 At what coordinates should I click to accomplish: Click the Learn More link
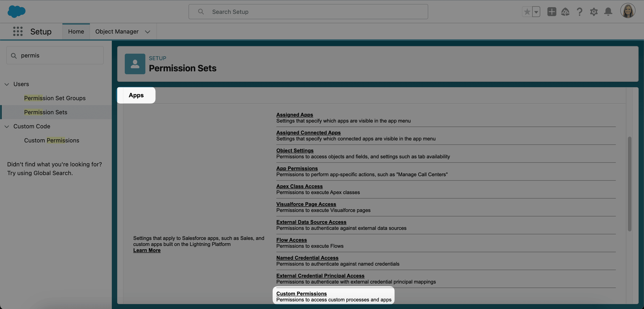coord(147,250)
